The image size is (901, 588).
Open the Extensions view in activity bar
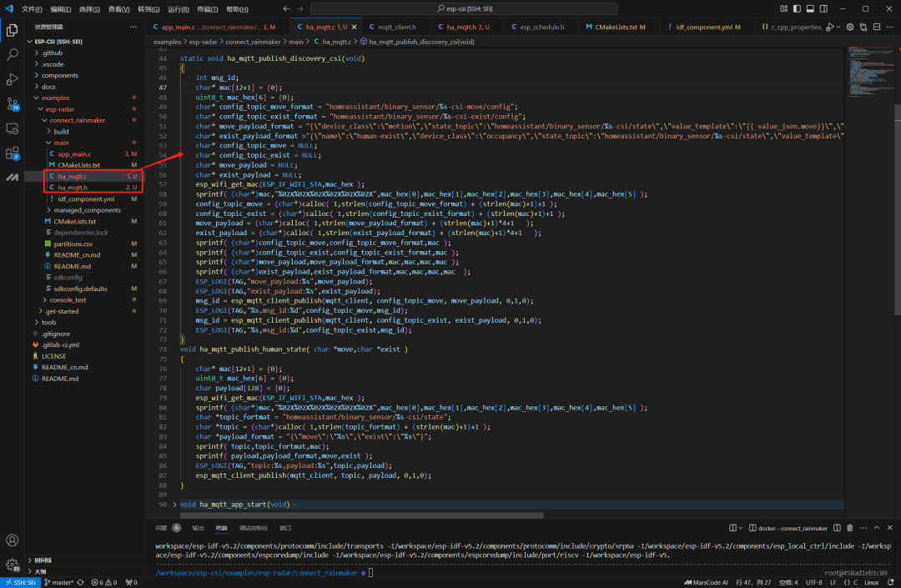click(x=13, y=153)
